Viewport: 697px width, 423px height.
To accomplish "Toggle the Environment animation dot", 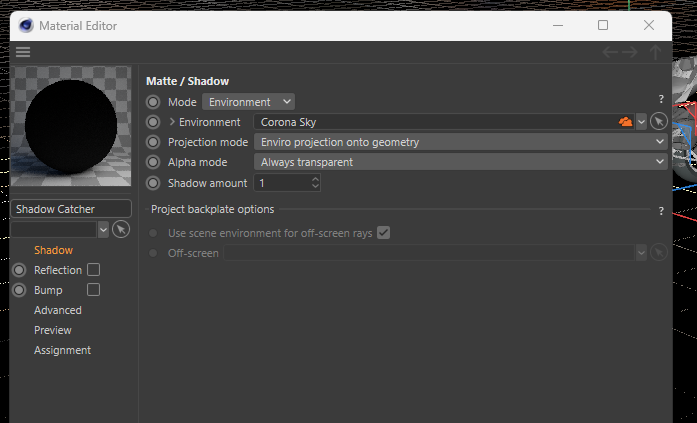I will (153, 122).
